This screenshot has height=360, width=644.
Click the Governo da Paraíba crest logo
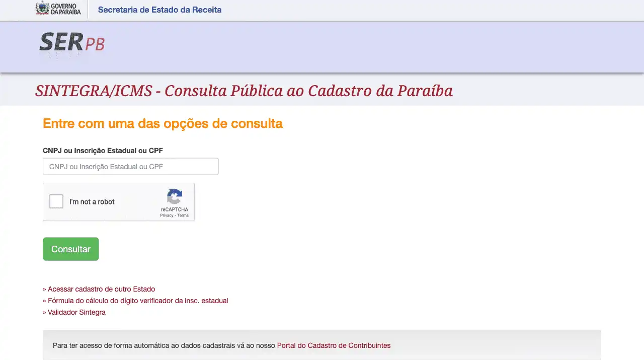pos(42,9)
